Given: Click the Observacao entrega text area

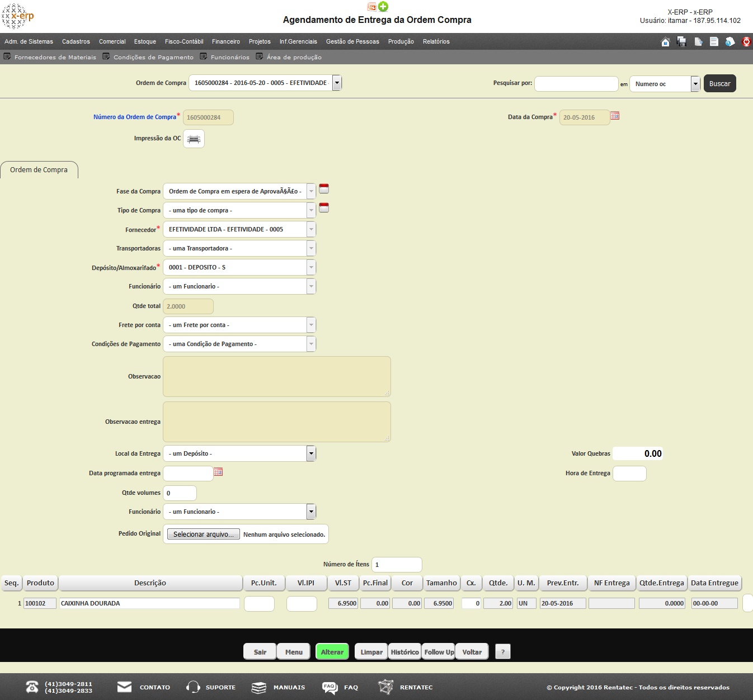Looking at the screenshot, I should pos(277,422).
